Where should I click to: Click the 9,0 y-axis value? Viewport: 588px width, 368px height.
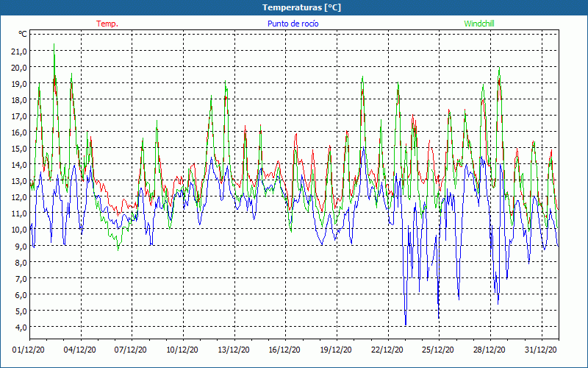point(21,246)
